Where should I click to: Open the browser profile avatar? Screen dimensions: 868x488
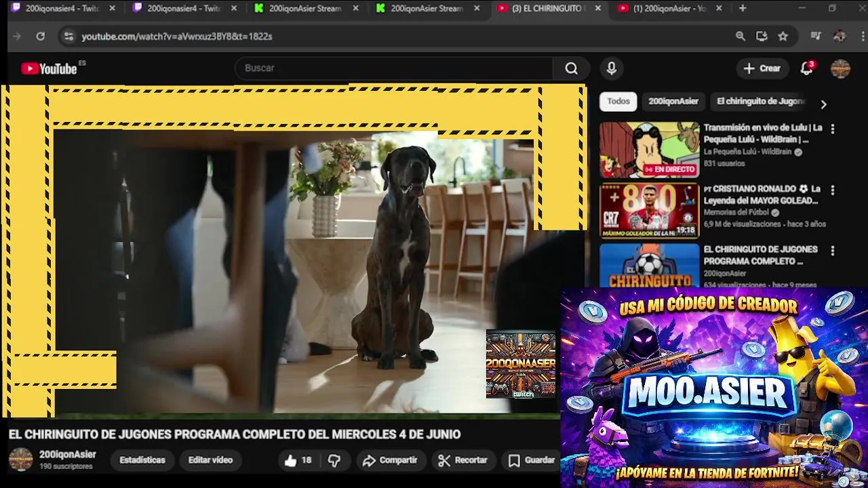point(840,37)
